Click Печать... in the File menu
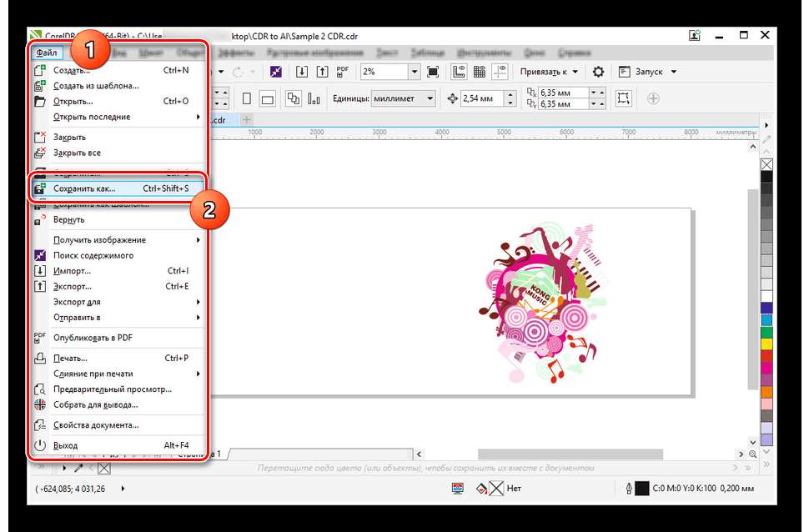 click(x=70, y=359)
